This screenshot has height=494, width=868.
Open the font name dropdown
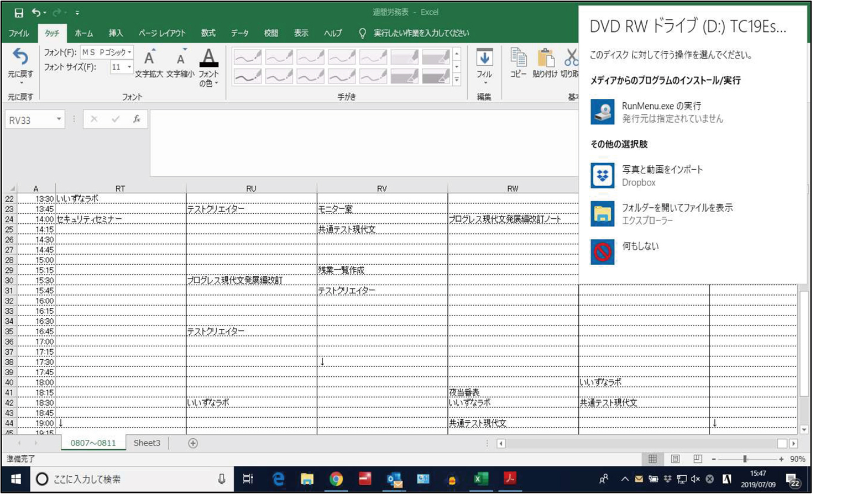tap(129, 52)
